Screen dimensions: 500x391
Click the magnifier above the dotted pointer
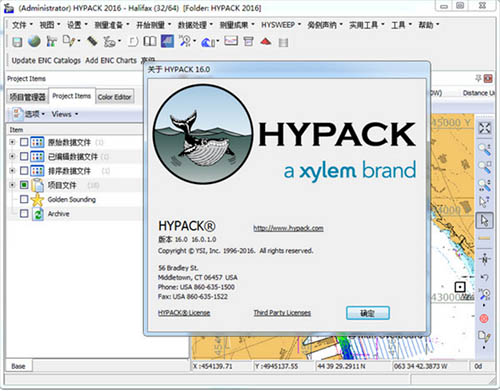[x=485, y=184]
